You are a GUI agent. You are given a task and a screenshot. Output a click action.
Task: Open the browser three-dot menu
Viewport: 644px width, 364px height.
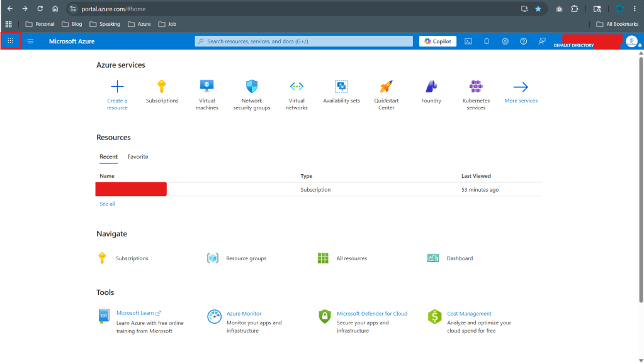(635, 9)
